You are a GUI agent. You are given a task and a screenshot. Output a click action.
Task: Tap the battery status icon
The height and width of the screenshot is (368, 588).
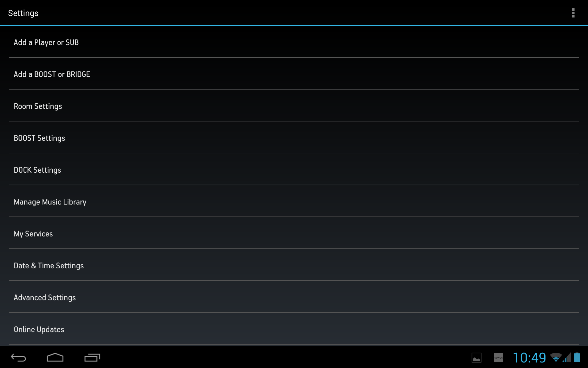click(577, 358)
